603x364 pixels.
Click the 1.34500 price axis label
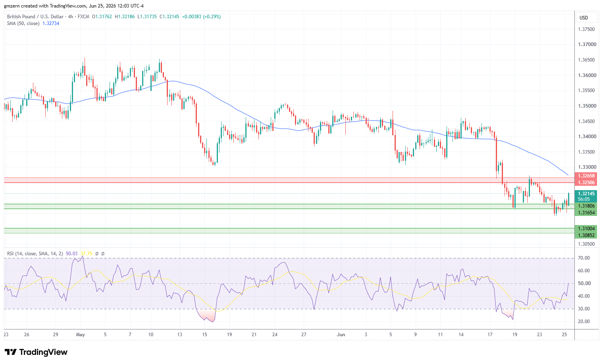[x=586, y=121]
